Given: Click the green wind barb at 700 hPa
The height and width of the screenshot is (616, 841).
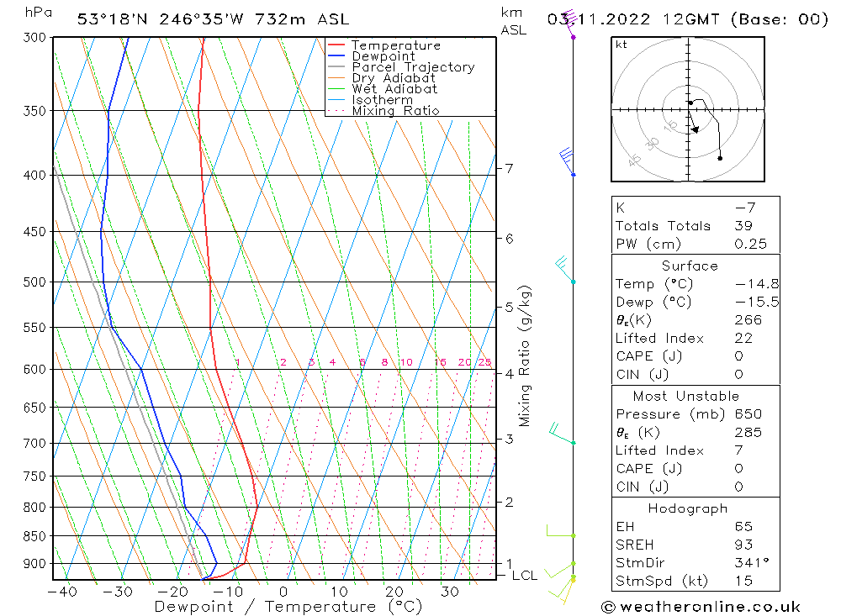Looking at the screenshot, I should 562,434.
